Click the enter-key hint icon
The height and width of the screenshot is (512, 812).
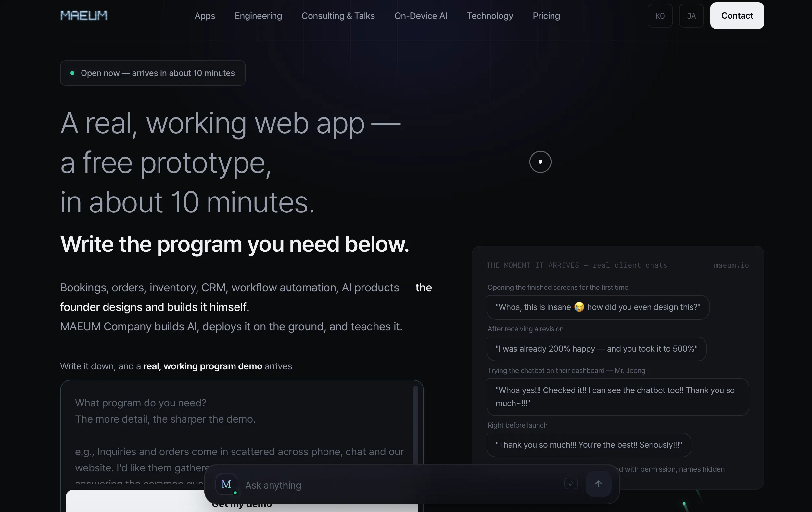[571, 484]
